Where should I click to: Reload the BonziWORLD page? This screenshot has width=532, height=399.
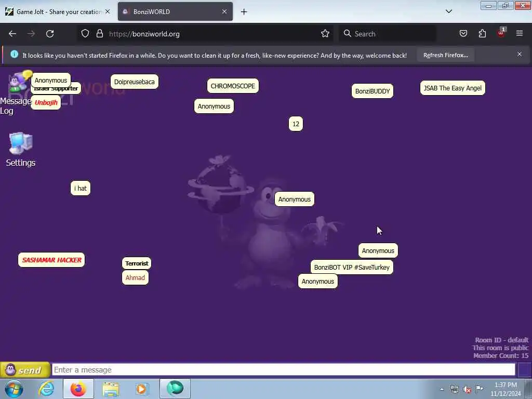coord(50,34)
